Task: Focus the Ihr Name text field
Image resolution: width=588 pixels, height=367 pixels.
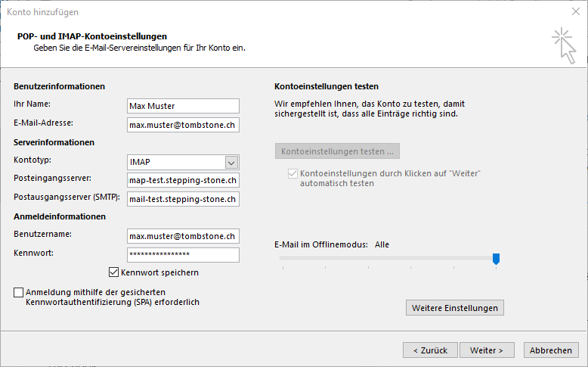Action: point(183,106)
